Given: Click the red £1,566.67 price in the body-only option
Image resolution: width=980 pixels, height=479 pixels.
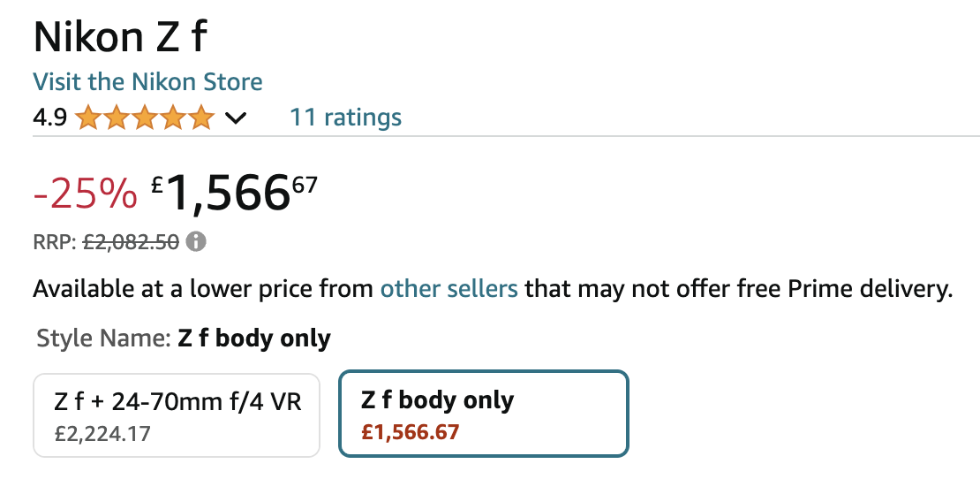Looking at the screenshot, I should coord(410,432).
